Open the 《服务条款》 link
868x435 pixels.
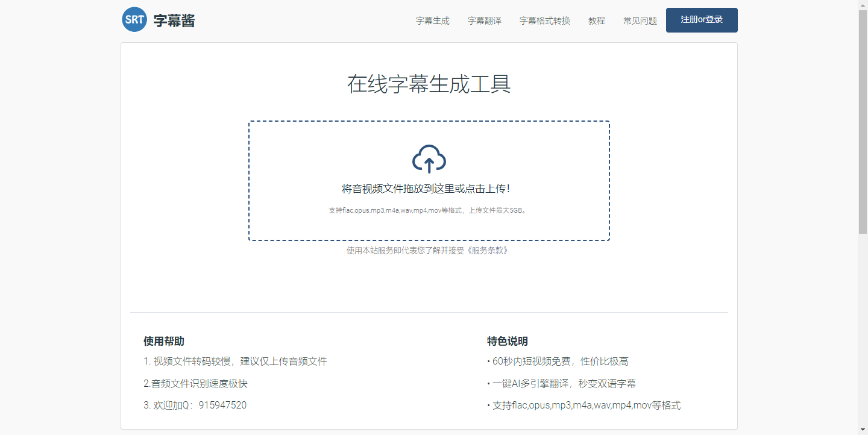coord(487,251)
